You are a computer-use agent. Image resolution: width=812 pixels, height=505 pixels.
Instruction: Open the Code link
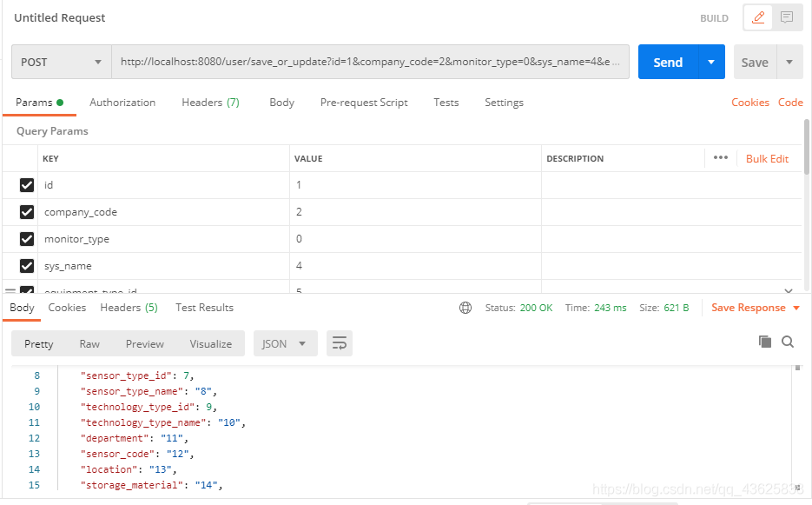790,103
